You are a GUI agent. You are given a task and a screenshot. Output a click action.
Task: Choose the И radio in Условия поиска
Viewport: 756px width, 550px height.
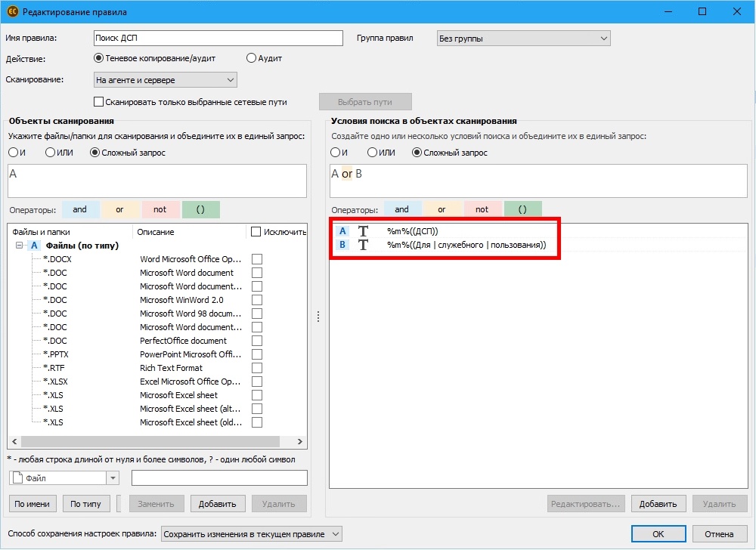[335, 153]
